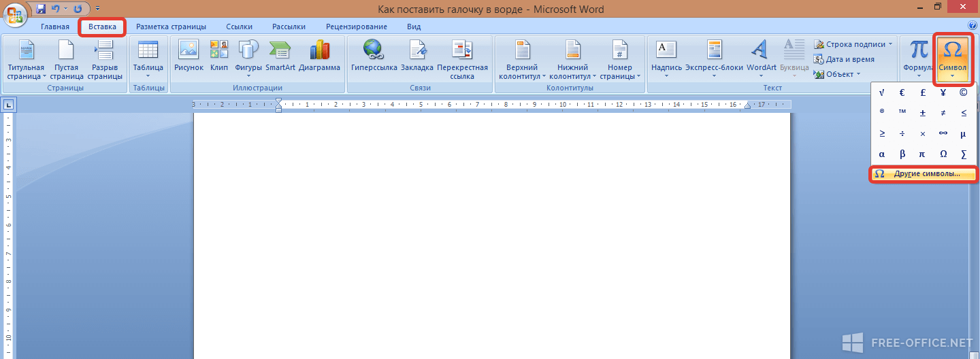Insert a picture (Рисунок)

pyautogui.click(x=189, y=56)
